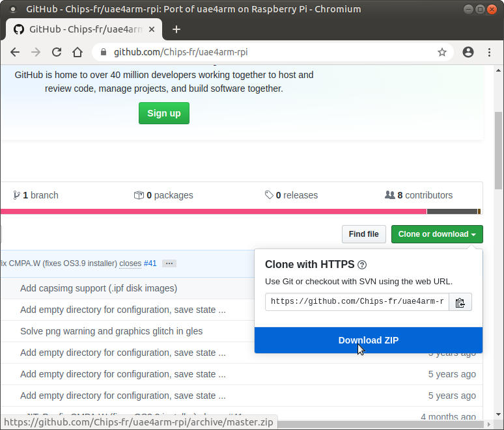Click the browser back arrow
This screenshot has width=504, height=430.
pos(15,52)
